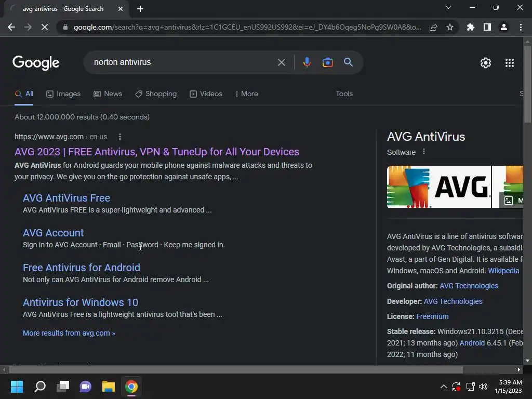This screenshot has width=532, height=399.
Task: Click the horizontal scrollbar thumb
Action: pos(235,369)
